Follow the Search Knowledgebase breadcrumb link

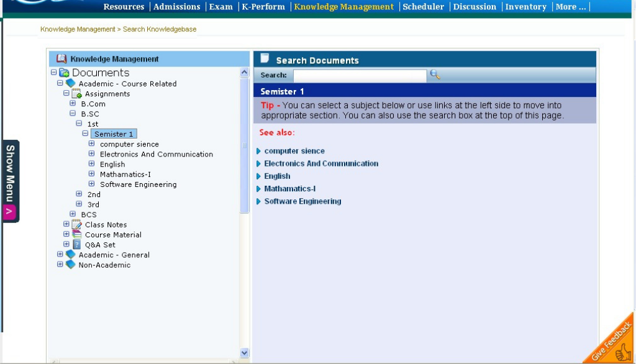pos(160,29)
